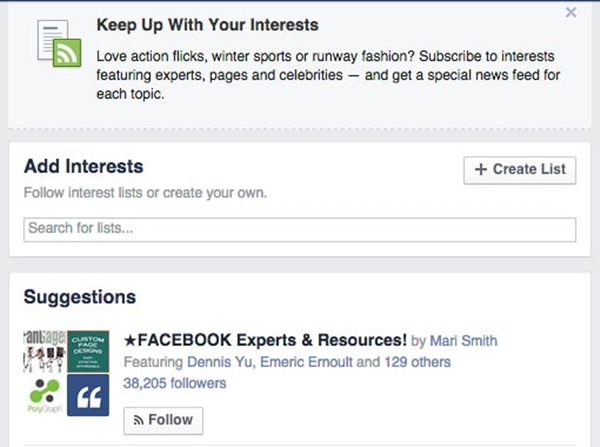600x447 pixels.
Task: Click the Suggestions section heading
Action: pos(80,297)
